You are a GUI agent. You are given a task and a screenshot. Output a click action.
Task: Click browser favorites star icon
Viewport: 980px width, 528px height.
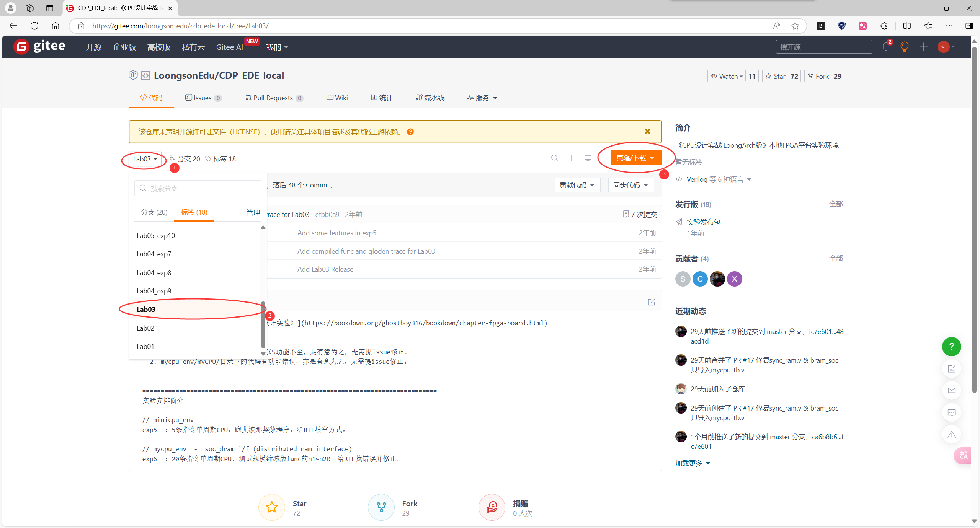pos(795,26)
